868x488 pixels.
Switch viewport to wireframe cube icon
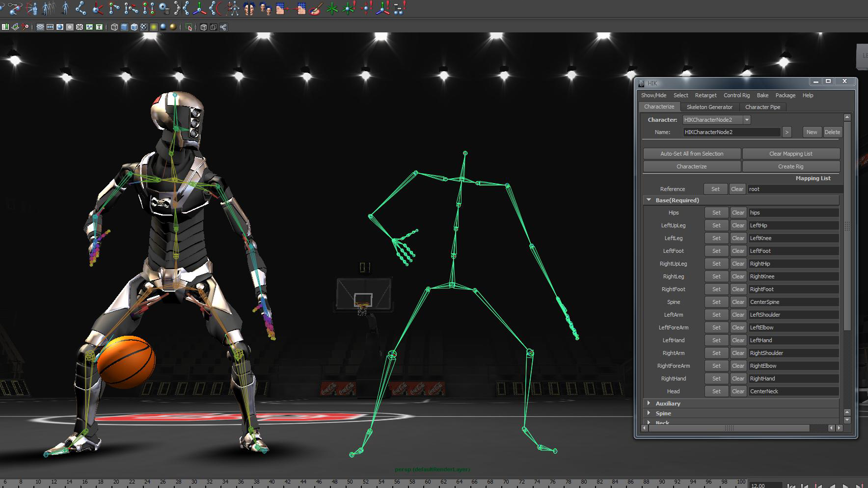click(114, 27)
